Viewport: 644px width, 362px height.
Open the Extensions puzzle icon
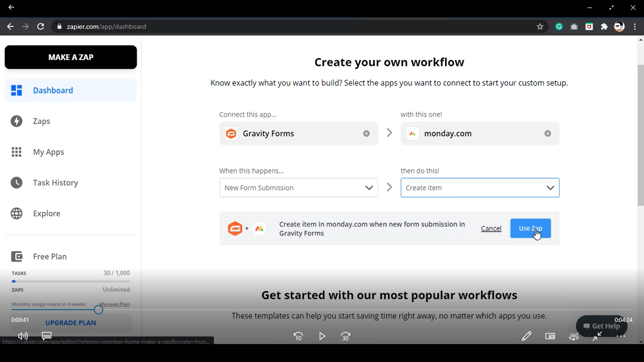coord(604,27)
